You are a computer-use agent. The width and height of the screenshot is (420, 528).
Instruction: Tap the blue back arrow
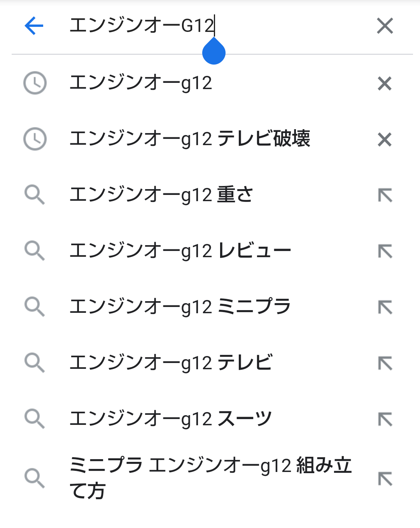tap(34, 26)
